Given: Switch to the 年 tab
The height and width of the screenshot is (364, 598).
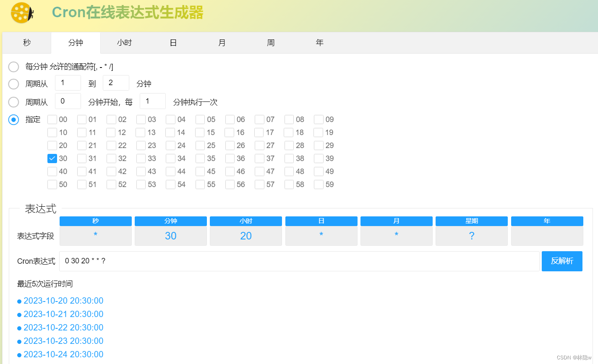Looking at the screenshot, I should (x=319, y=42).
